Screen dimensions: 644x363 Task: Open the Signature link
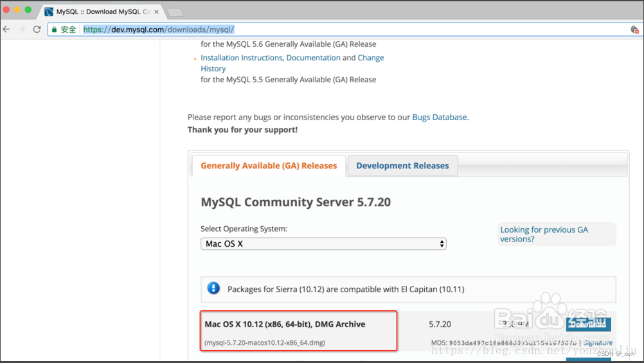[x=598, y=342]
